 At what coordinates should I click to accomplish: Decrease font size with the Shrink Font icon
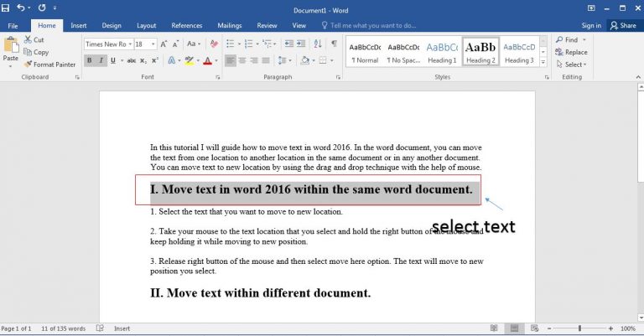click(x=176, y=44)
